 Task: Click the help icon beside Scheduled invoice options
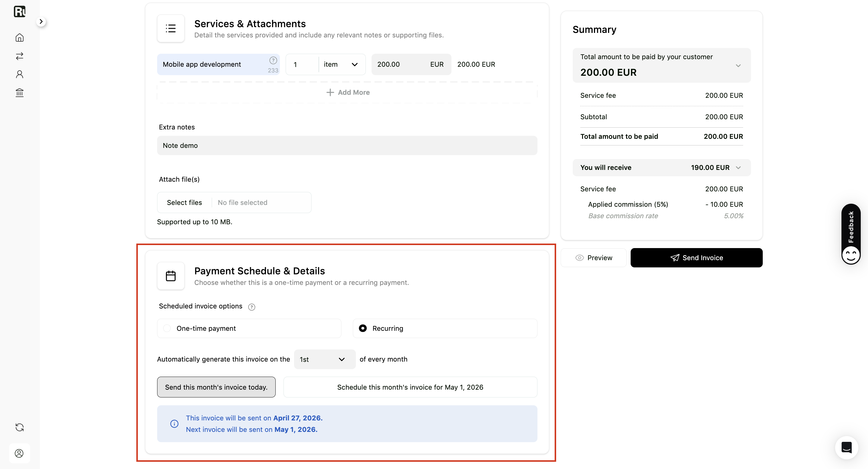(251, 307)
